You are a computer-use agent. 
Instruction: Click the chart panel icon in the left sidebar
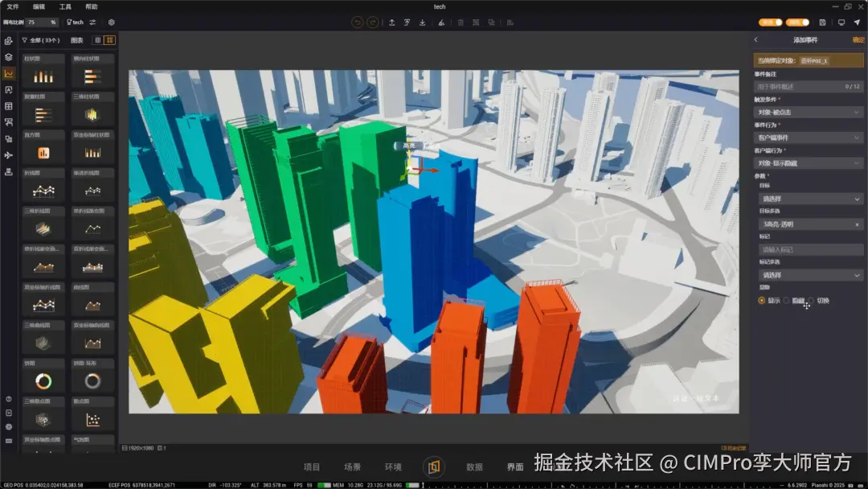pos(10,74)
